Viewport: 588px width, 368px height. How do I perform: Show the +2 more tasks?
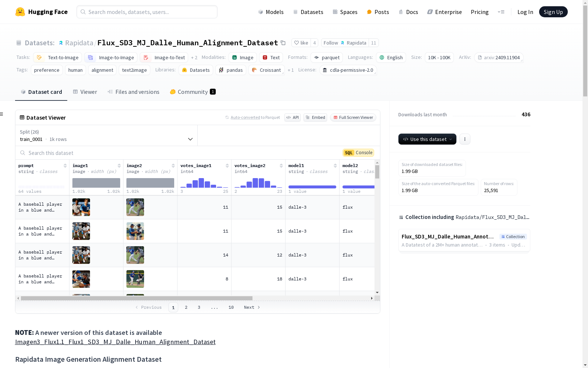coord(194,58)
